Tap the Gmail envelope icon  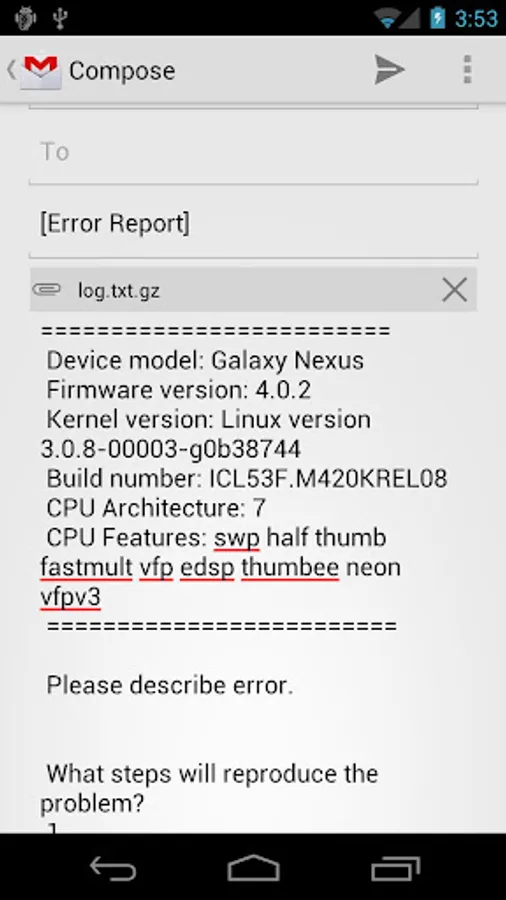point(40,71)
